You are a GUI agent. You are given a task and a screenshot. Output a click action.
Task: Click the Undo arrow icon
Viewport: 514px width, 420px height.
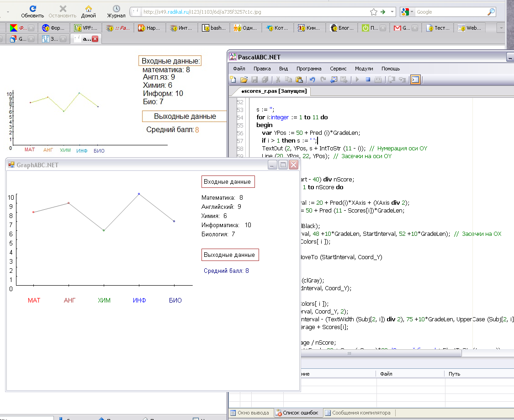click(313, 80)
